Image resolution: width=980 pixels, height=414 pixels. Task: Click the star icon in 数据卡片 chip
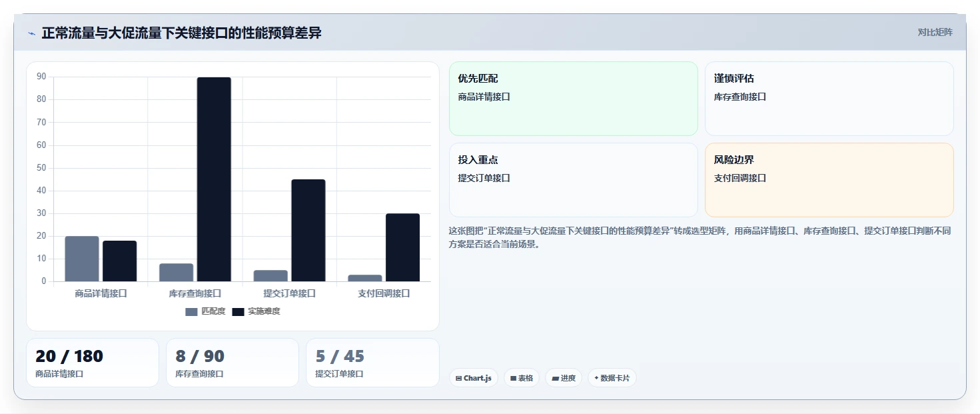(x=596, y=378)
